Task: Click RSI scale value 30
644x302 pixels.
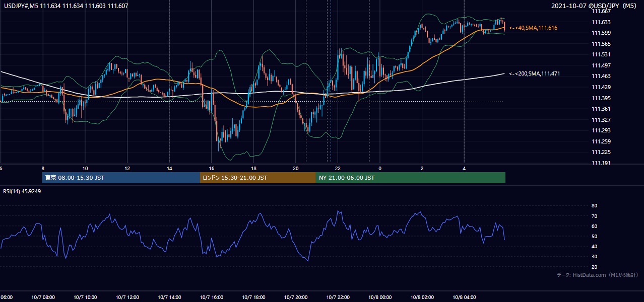Action: point(594,257)
